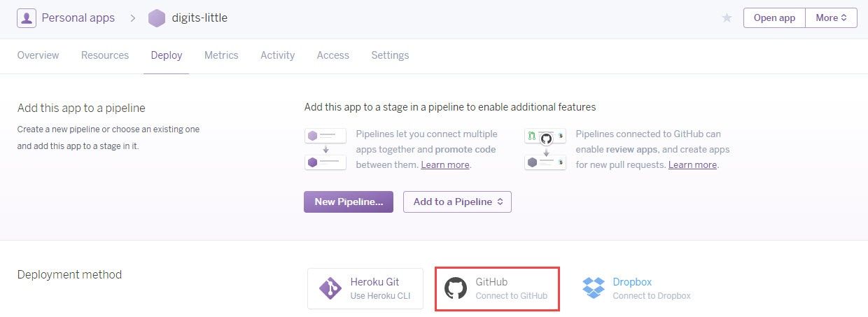
Task: Click the Personal apps user icon
Action: 27,18
